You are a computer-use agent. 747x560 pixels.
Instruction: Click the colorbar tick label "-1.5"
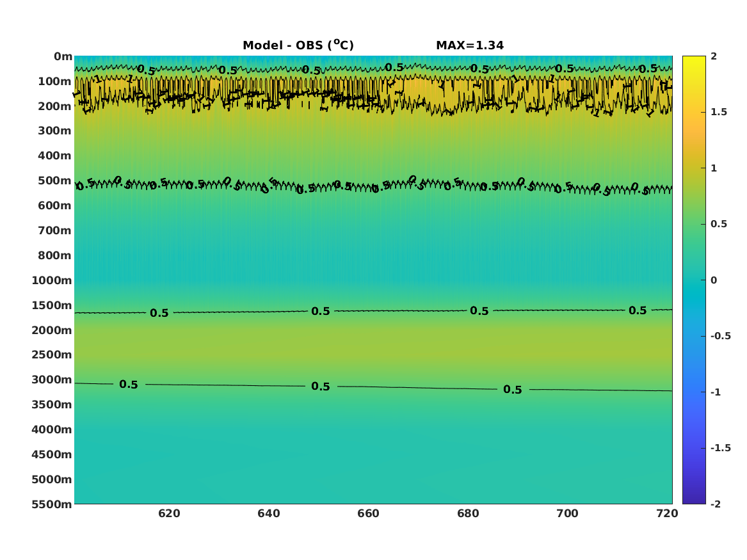pyautogui.click(x=721, y=447)
